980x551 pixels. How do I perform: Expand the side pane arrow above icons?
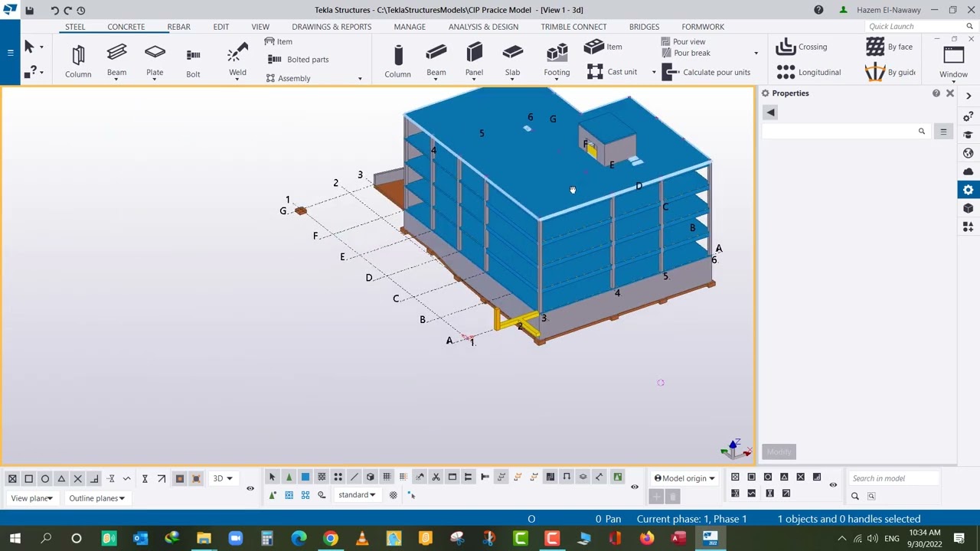coord(969,96)
